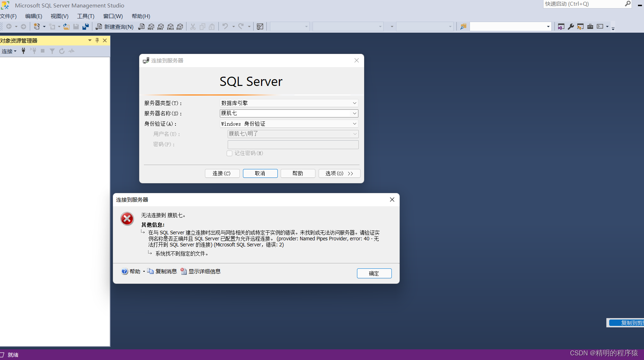The image size is (644, 360).
Task: Open the 对象资源管理器 window position dropdown
Action: pyautogui.click(x=90, y=40)
